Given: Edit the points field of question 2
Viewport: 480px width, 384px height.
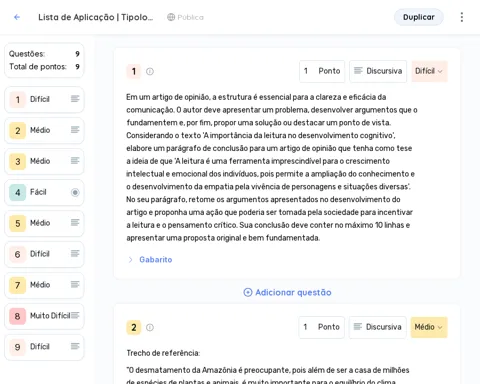Looking at the screenshot, I should tap(322, 327).
